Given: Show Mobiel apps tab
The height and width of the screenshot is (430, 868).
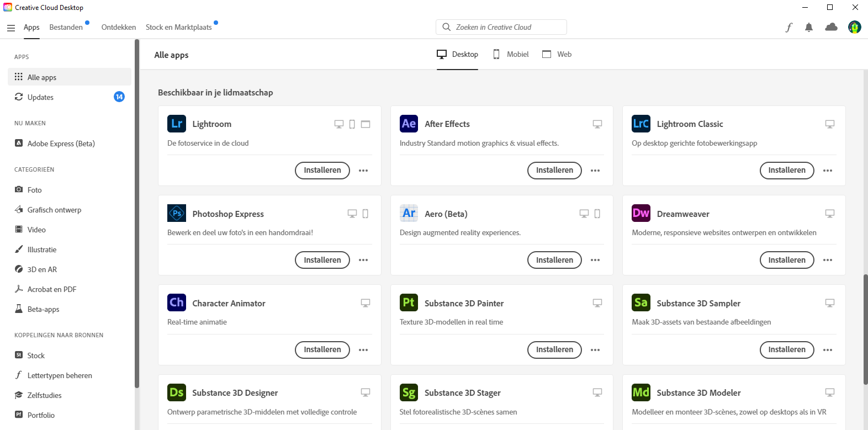Looking at the screenshot, I should [511, 54].
